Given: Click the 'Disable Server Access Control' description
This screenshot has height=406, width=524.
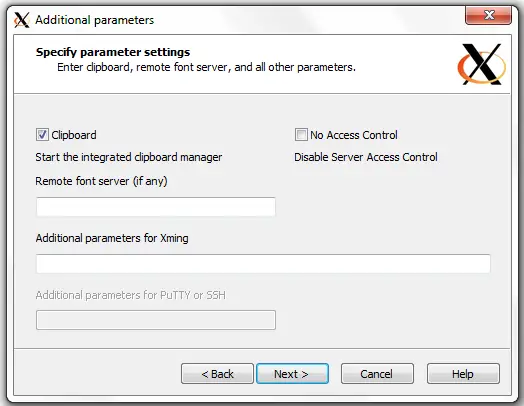Looking at the screenshot, I should point(366,157).
